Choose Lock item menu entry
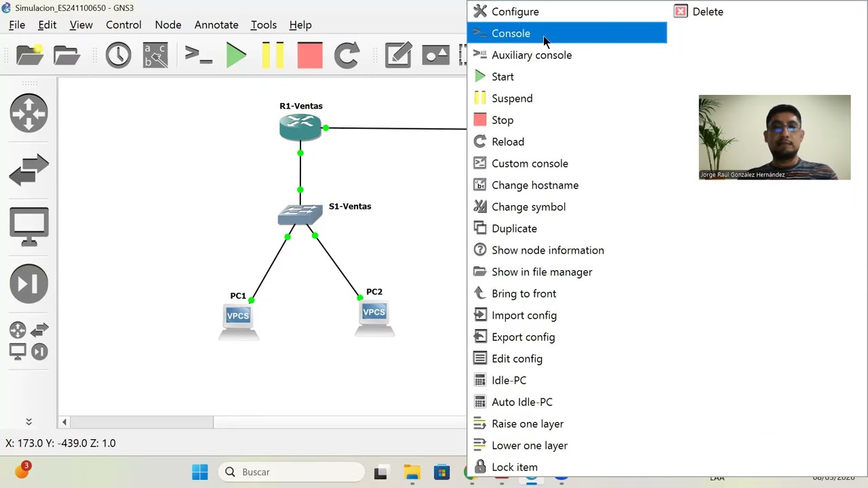This screenshot has height=488, width=868. coord(567,467)
